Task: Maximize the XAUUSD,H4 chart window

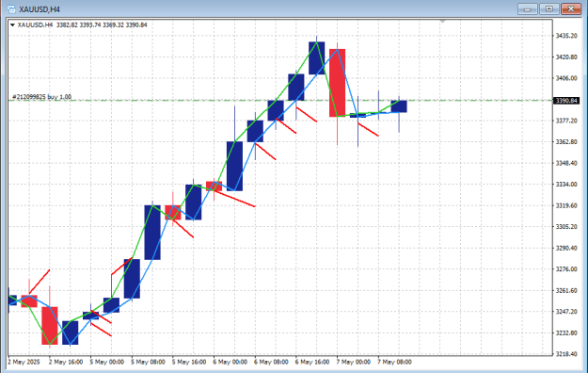Action: point(549,9)
